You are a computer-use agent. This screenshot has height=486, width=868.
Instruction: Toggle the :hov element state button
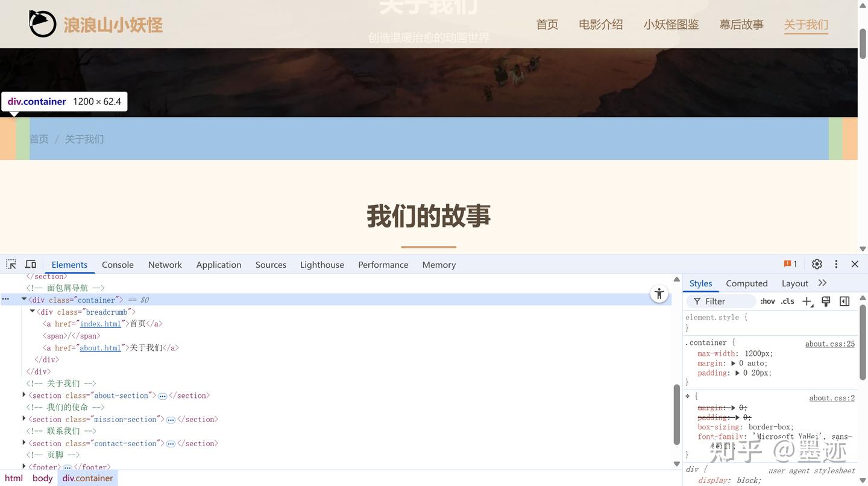pyautogui.click(x=767, y=301)
